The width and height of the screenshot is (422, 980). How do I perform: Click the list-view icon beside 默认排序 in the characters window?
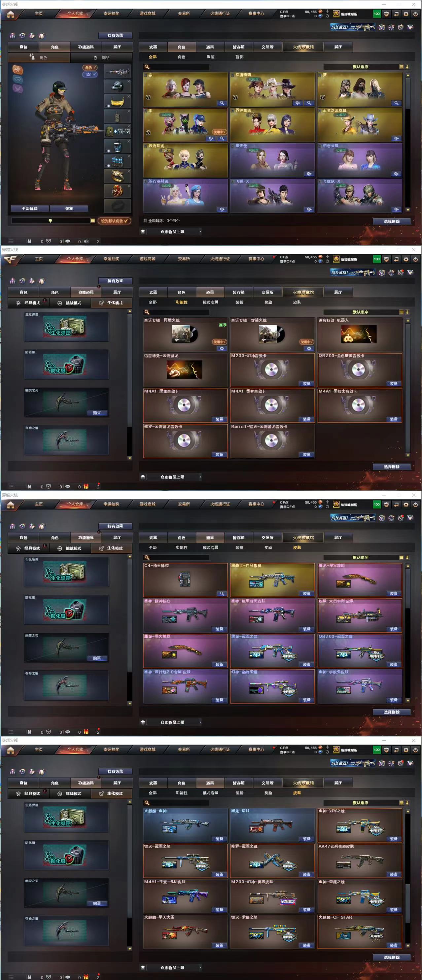coord(401,67)
